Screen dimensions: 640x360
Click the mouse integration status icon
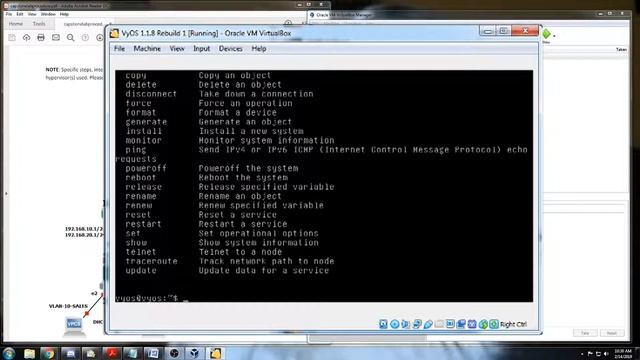[483, 324]
